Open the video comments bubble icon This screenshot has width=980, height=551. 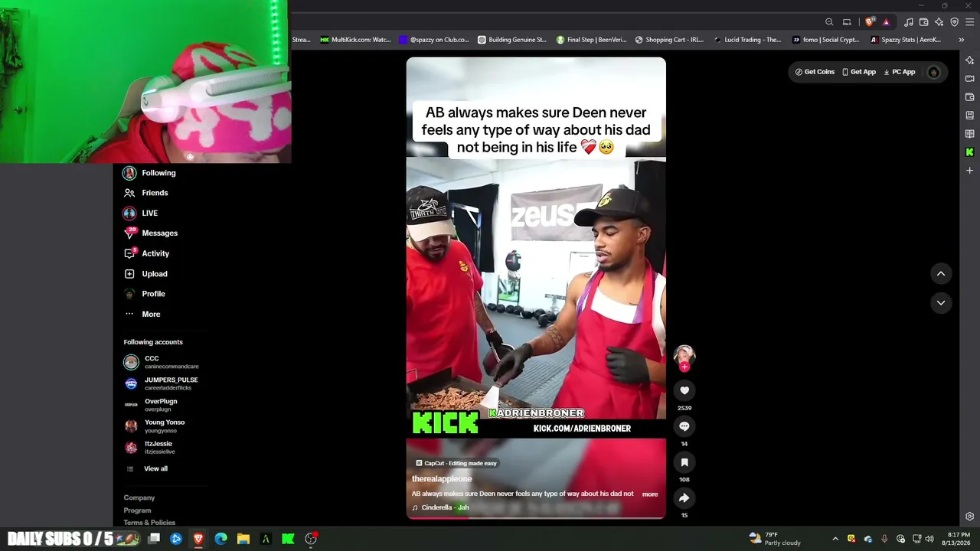click(684, 426)
